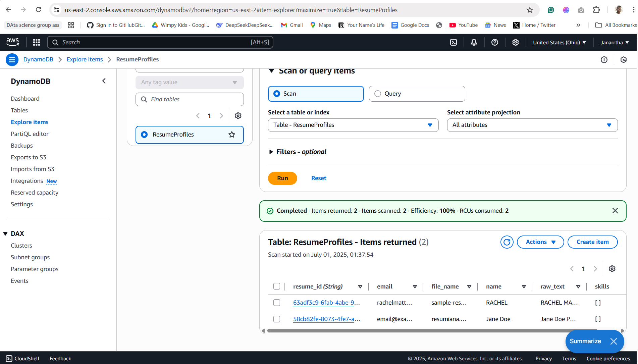Favorite the ResumeProfiles table star

[x=232, y=135]
